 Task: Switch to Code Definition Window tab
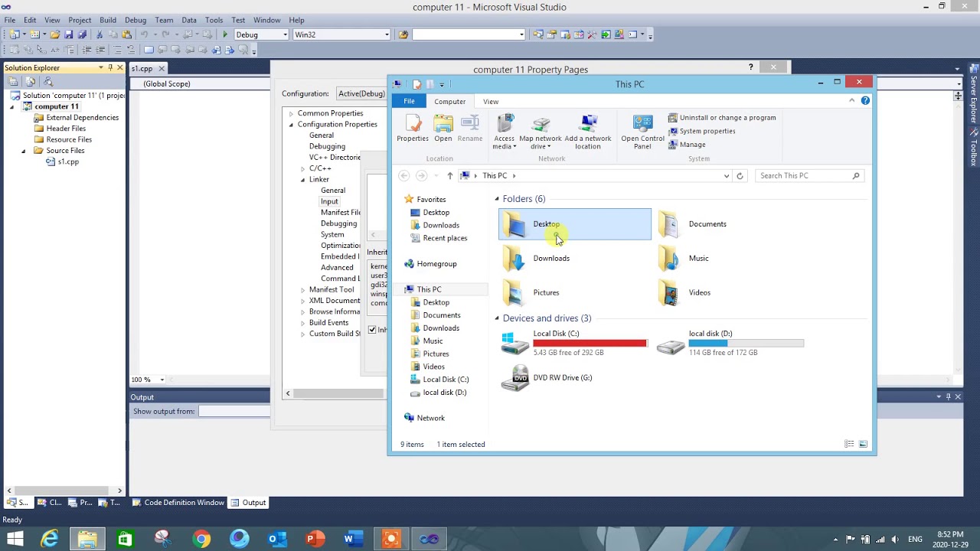pos(178,503)
